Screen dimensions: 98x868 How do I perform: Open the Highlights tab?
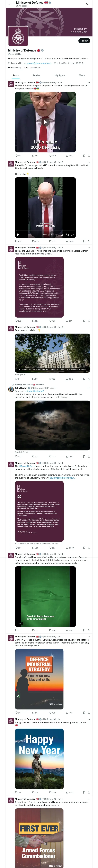coord(60,76)
